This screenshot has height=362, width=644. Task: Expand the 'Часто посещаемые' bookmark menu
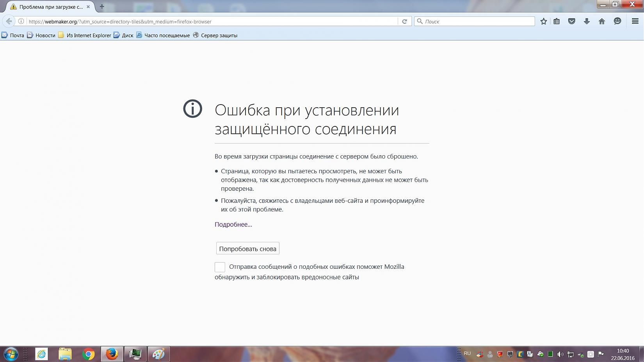(x=163, y=35)
